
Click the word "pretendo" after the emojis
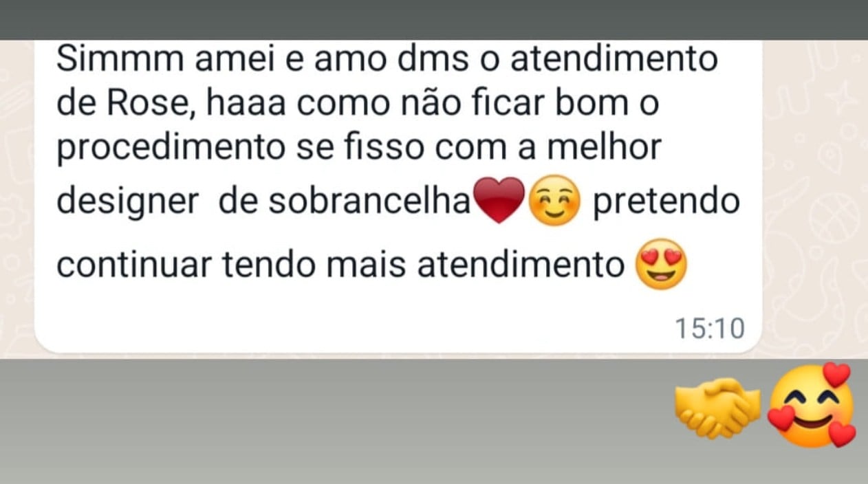666,203
